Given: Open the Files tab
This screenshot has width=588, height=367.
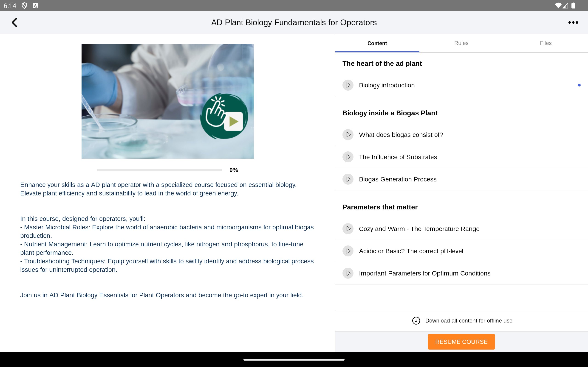Looking at the screenshot, I should (x=546, y=43).
